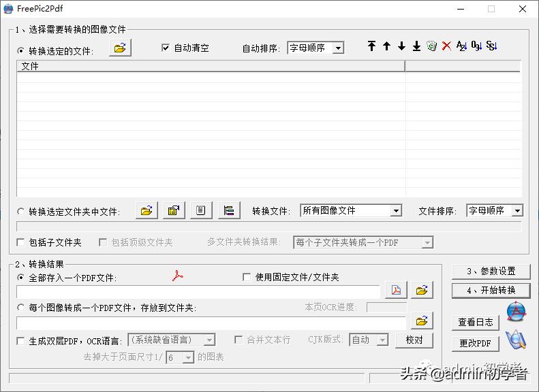Screen dimensions: 539x392
Task: Click 3、参数设置 button
Action: pyautogui.click(x=491, y=271)
